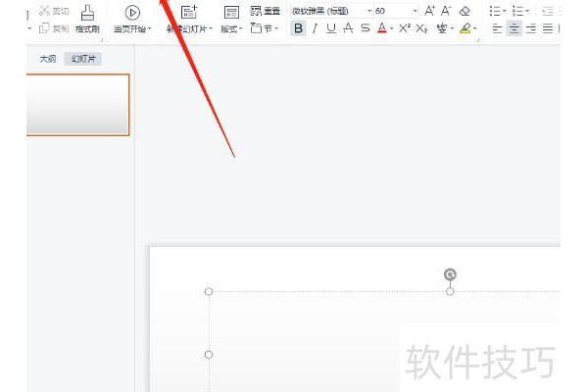Click the Layout (版式) icon
588x392 pixels.
(x=231, y=13)
